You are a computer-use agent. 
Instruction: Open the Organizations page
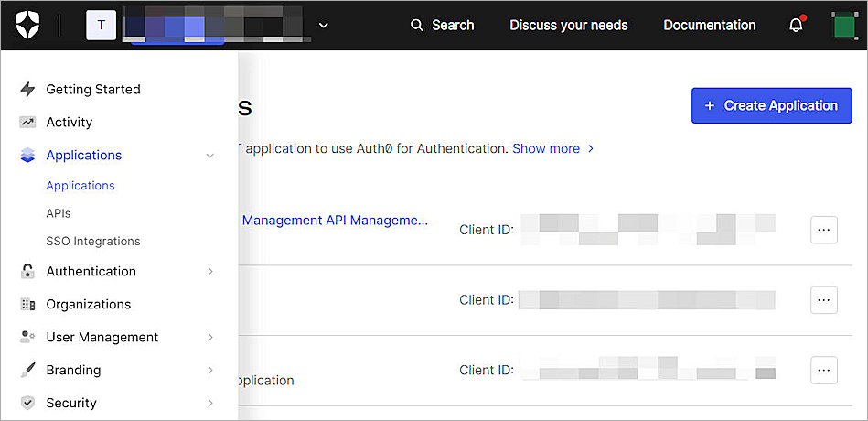point(89,304)
